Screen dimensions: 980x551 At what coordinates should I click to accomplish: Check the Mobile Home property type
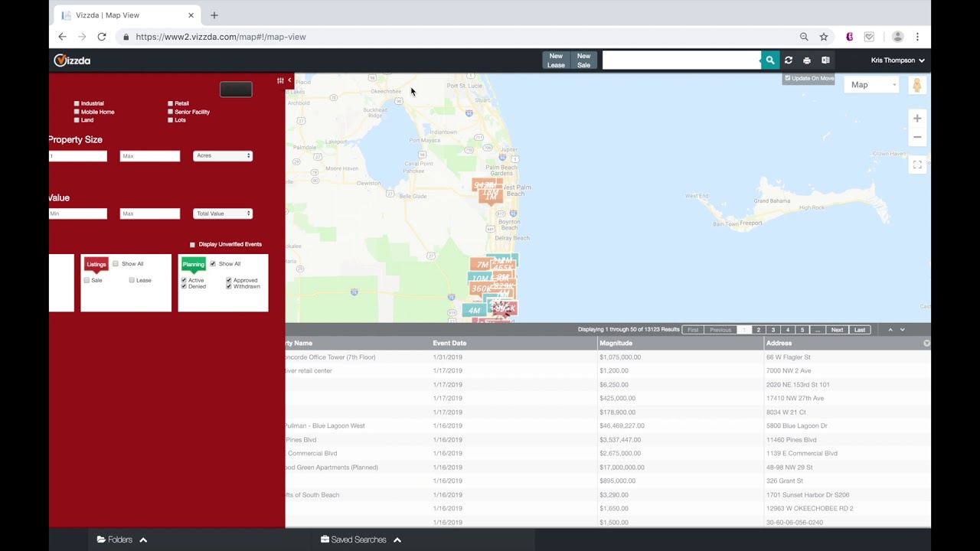click(x=77, y=112)
